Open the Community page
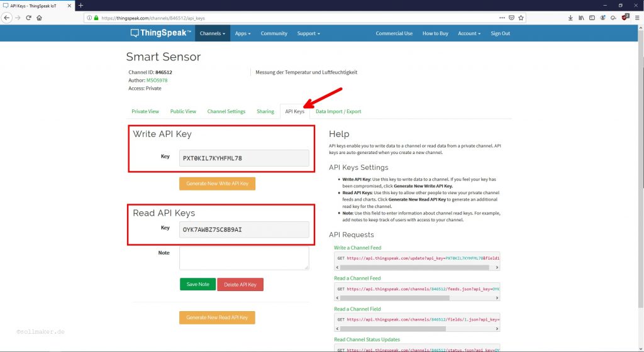The width and height of the screenshot is (644, 352). 274,33
